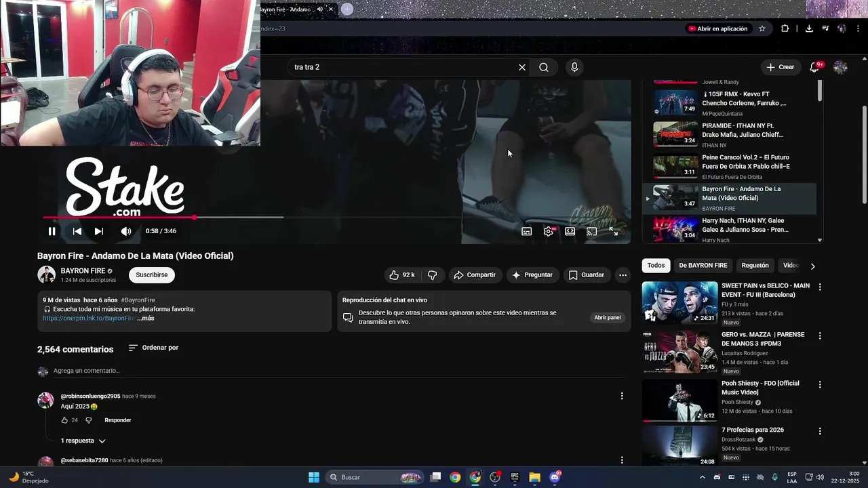This screenshot has height=488, width=868.
Task: Toggle subtitles in the video player
Action: point(526,231)
